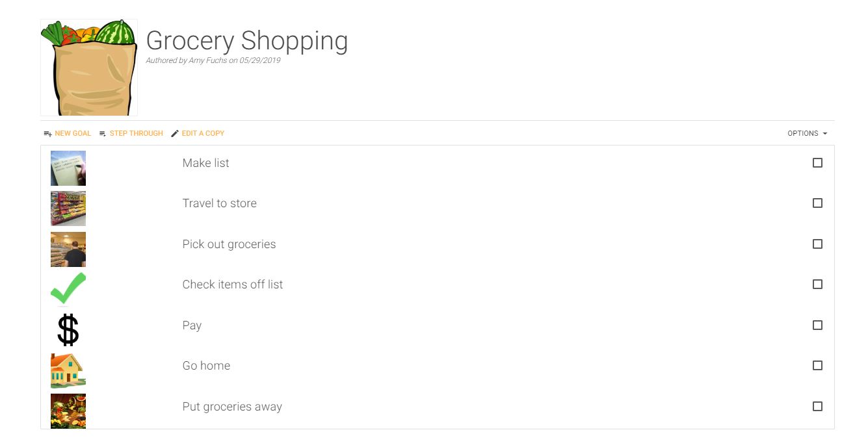
Task: Check off the Make list step
Action: (817, 162)
